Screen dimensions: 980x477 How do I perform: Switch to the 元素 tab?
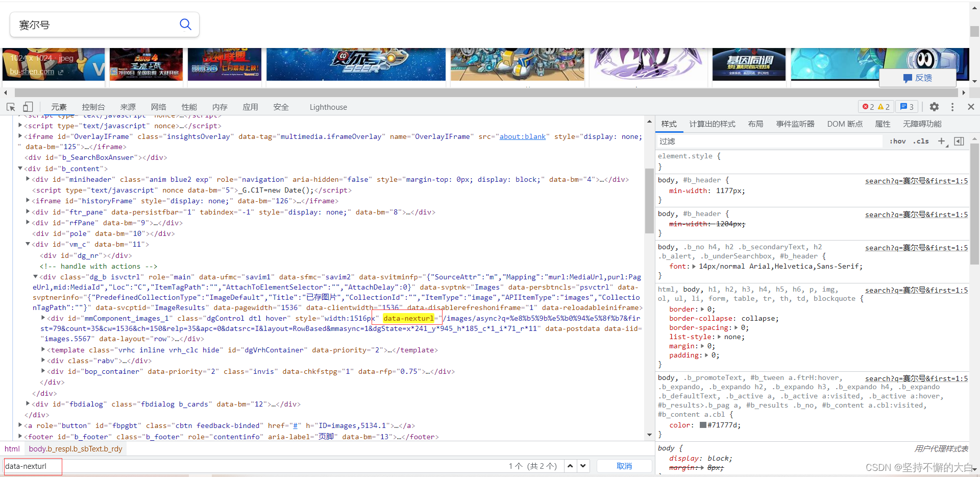pos(59,107)
